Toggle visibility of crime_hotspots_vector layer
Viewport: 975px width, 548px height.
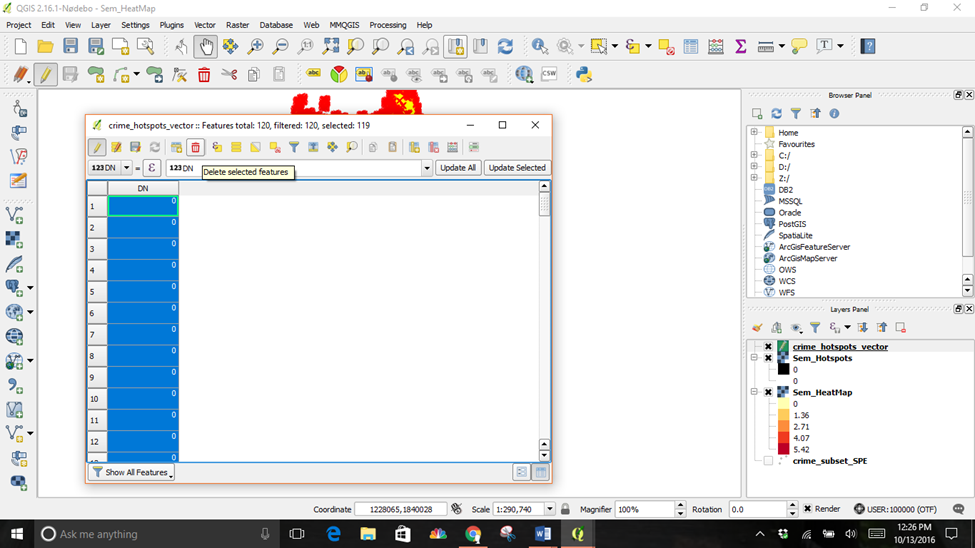pos(768,347)
